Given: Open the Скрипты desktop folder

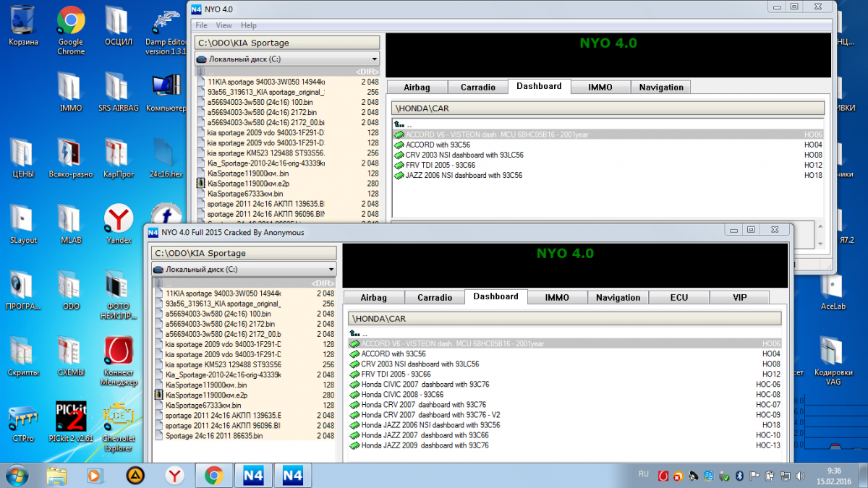Looking at the screenshot, I should pos(24,356).
